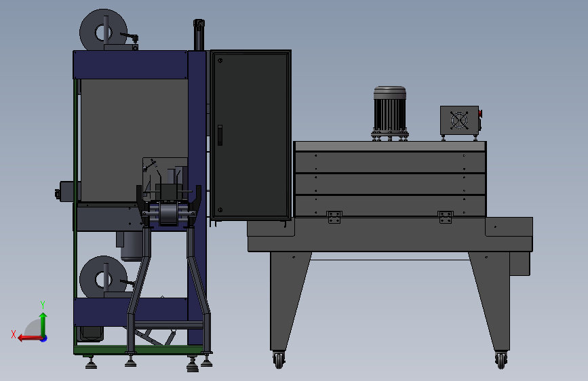Screen dimensions: 588x381
Task: Click the handle on the cabinet door
Action: click(220, 135)
